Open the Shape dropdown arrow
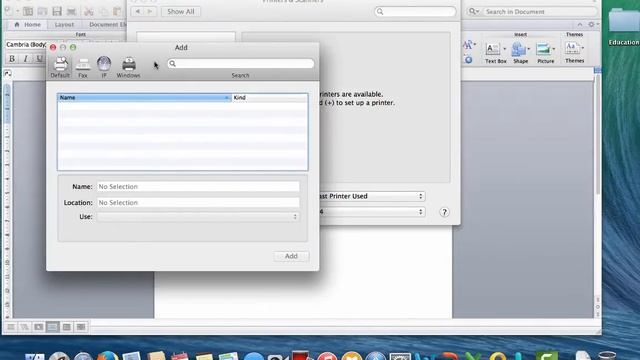This screenshot has width=640, height=360. click(x=529, y=49)
